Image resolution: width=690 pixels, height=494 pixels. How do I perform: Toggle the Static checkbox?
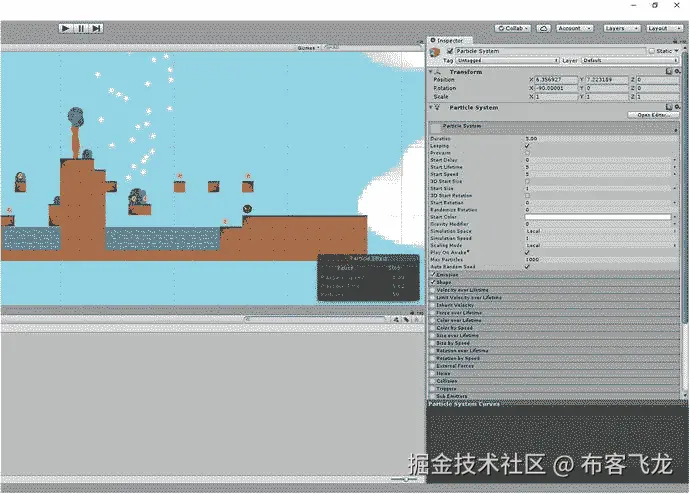tap(652, 51)
